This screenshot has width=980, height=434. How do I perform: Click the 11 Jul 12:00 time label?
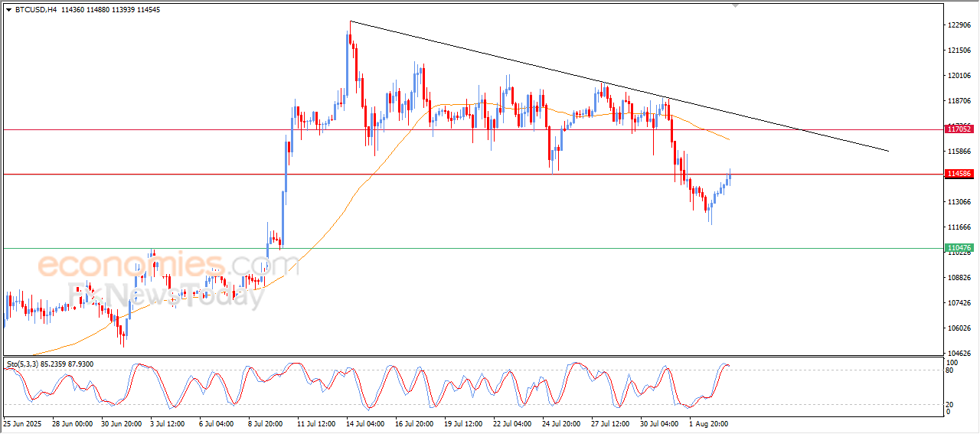point(318,423)
